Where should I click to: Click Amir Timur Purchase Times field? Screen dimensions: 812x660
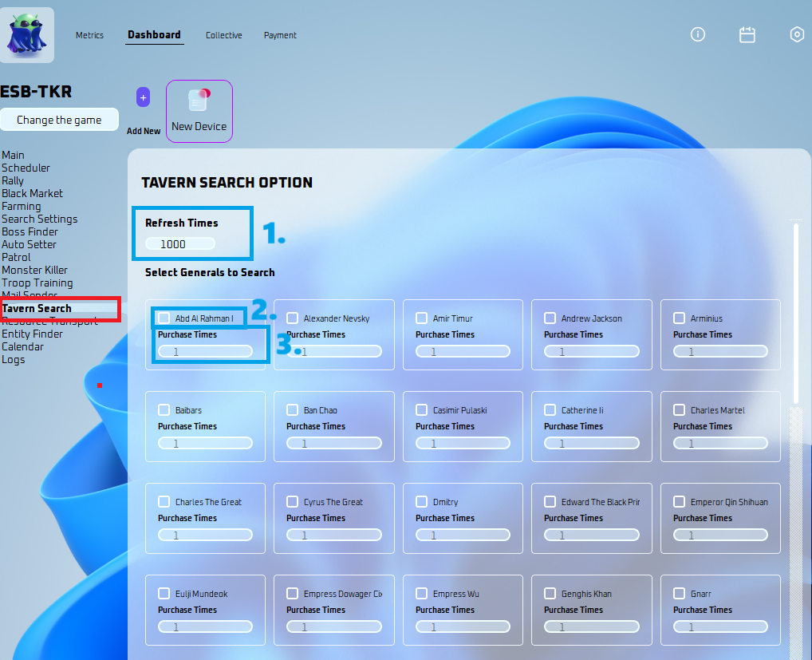(463, 352)
